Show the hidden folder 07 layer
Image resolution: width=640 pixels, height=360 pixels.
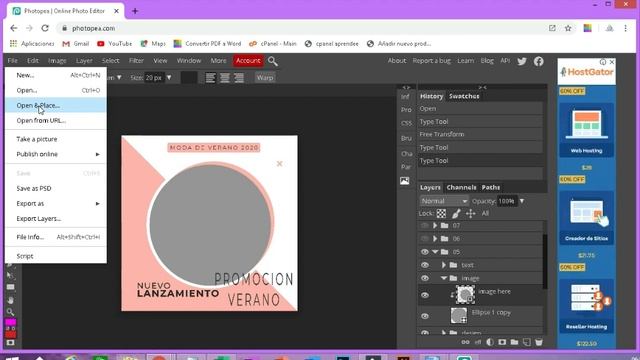[x=425, y=226]
